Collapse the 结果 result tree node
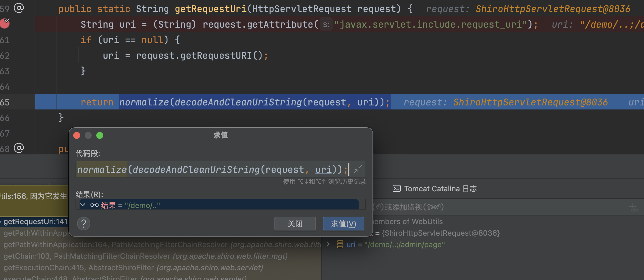This screenshot has height=280, width=644. point(83,205)
